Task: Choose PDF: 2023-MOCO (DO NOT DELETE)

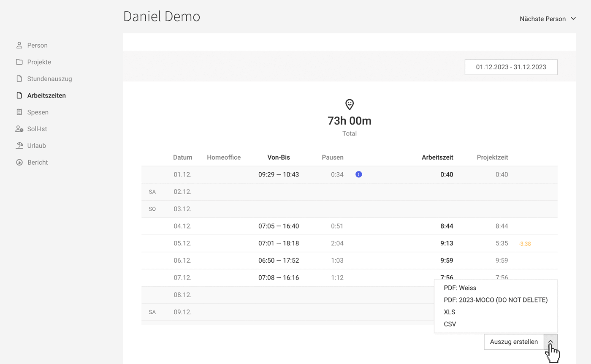Action: [x=496, y=300]
